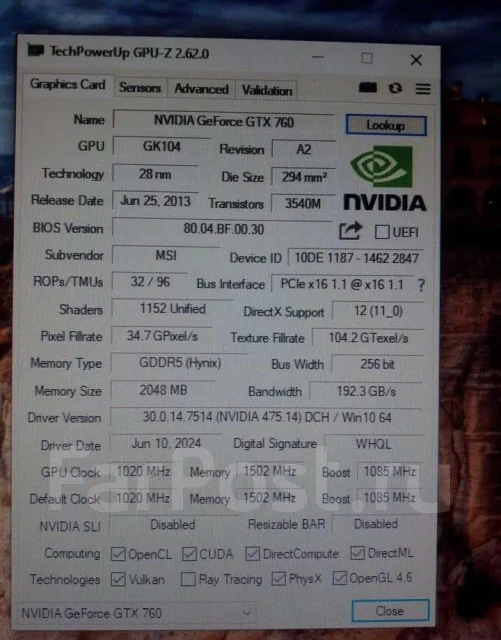Click the Resizable BAR field Disabled

point(376,524)
